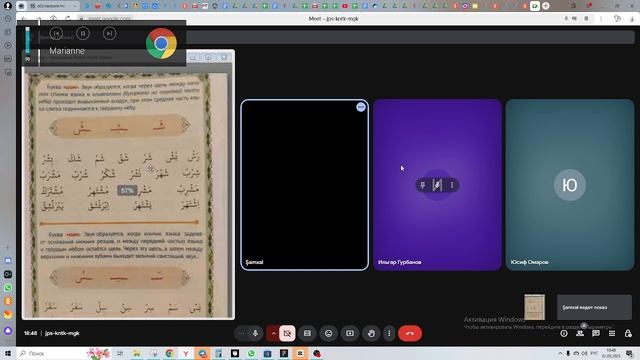Open File Explorer from the taskbar
This screenshot has height=360, width=640.
(137, 353)
